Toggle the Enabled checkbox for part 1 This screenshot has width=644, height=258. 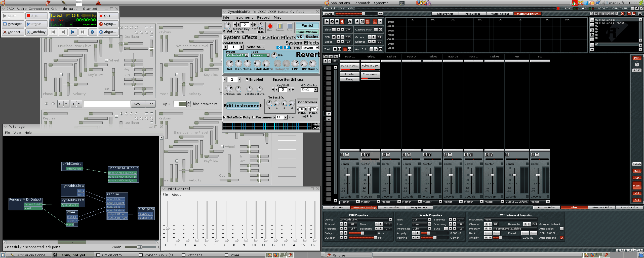247,79
